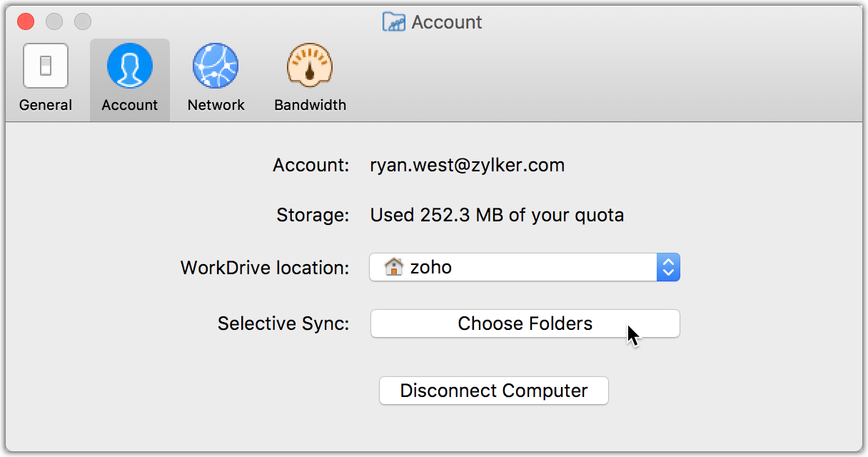Image resolution: width=868 pixels, height=457 pixels.
Task: Select the Account silhouette icon
Action: click(x=129, y=66)
